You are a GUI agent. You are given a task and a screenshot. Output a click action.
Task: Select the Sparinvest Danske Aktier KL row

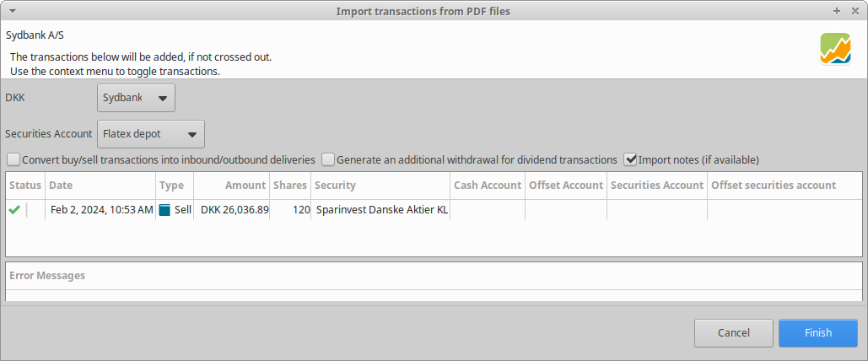pos(380,210)
